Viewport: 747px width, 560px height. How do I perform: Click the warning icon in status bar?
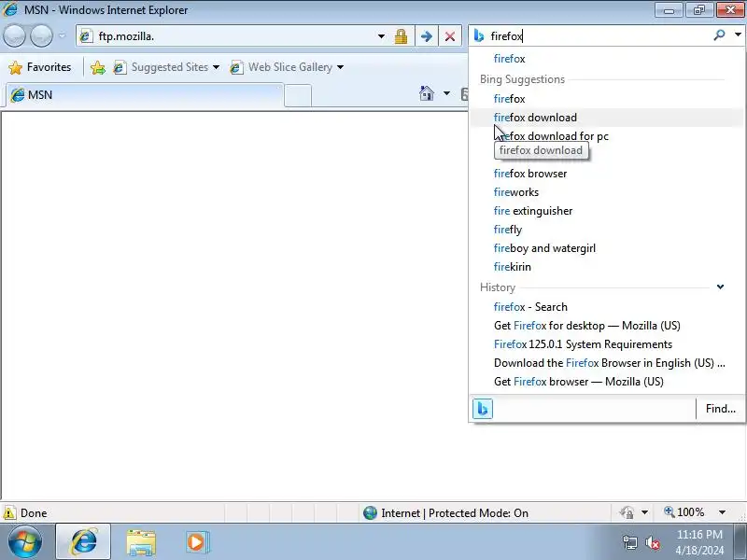click(x=8, y=512)
